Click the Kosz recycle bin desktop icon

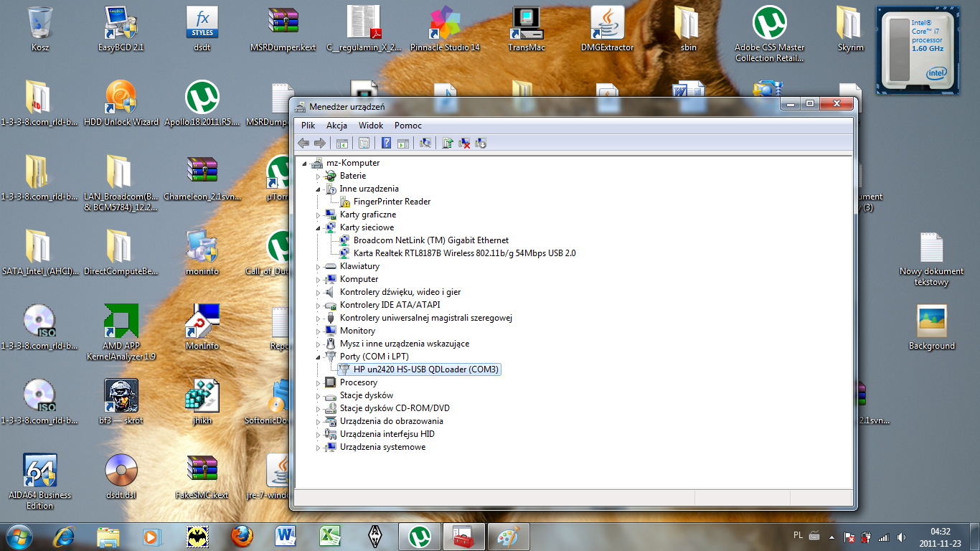(40, 29)
